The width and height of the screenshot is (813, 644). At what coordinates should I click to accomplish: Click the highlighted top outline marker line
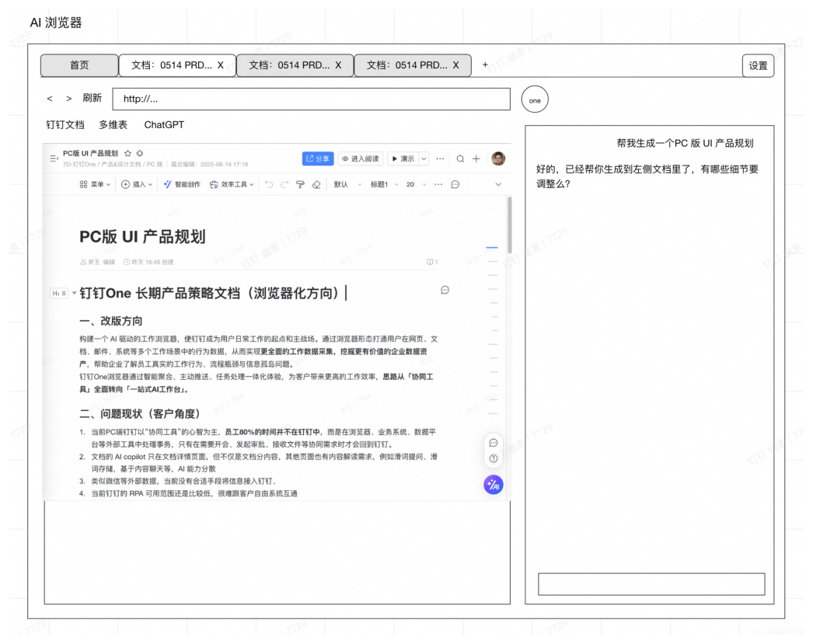[x=492, y=248]
